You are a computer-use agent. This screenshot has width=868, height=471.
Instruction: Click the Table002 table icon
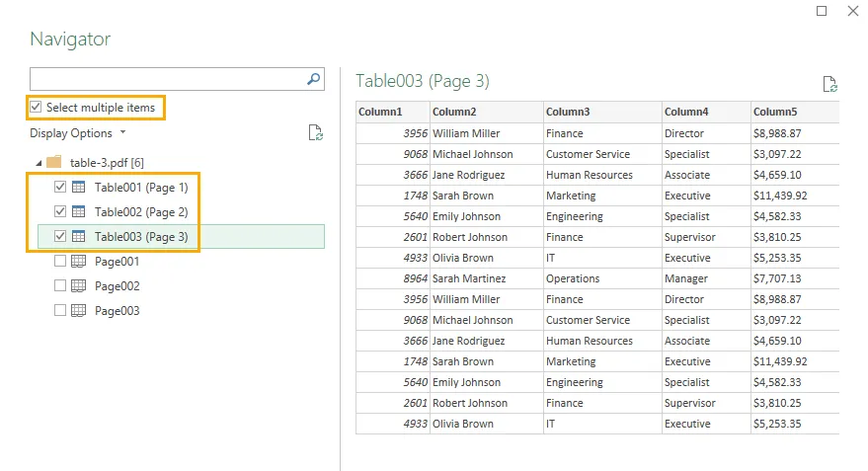coord(79,211)
